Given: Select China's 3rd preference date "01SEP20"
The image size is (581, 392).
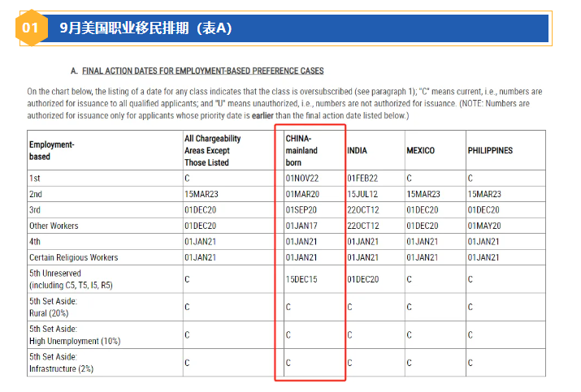Looking at the screenshot, I should [301, 210].
